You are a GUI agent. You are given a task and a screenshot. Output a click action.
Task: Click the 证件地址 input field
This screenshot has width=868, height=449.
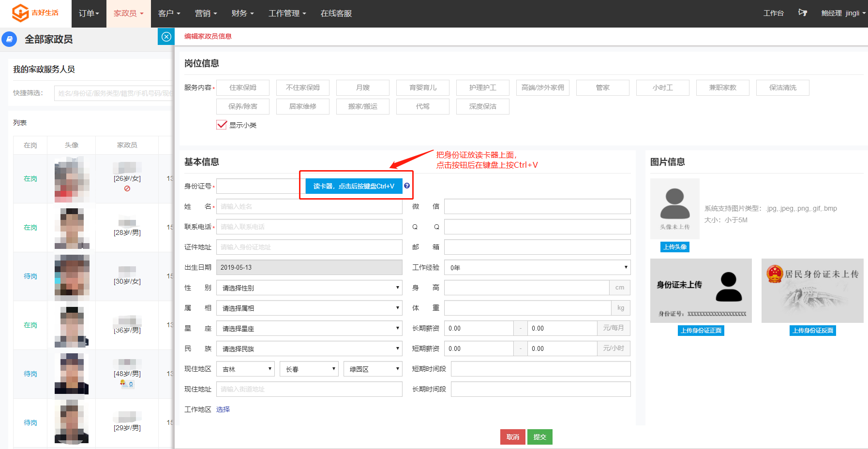(x=309, y=247)
